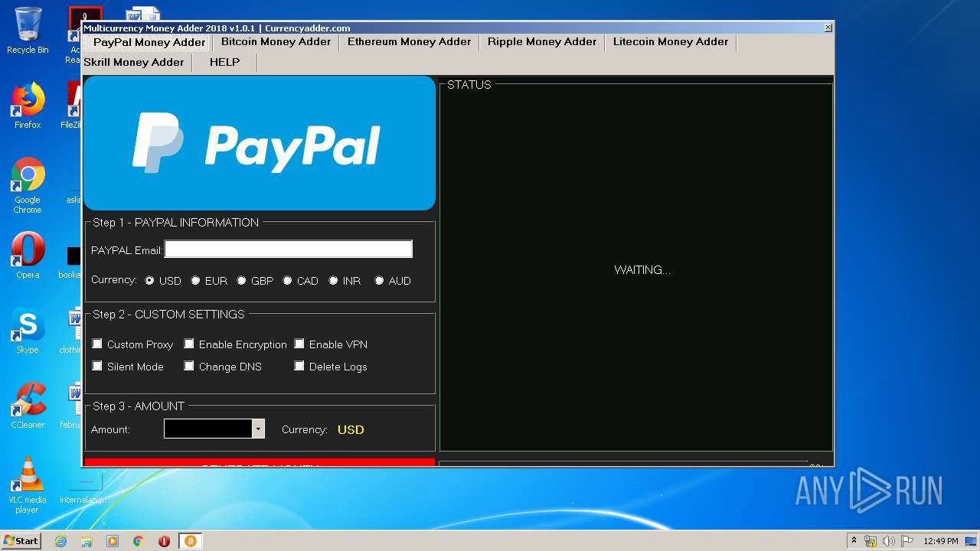Click the WAITING... status text
Screen dimensions: 980x551
point(642,270)
